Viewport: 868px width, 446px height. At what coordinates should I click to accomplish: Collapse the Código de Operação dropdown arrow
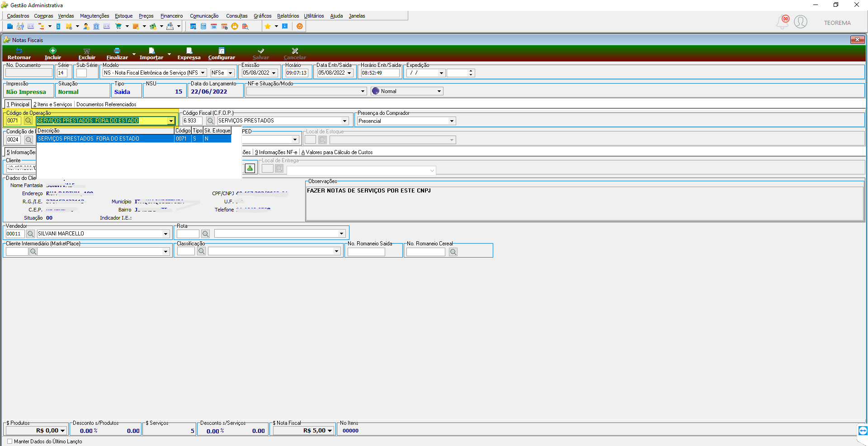point(171,121)
